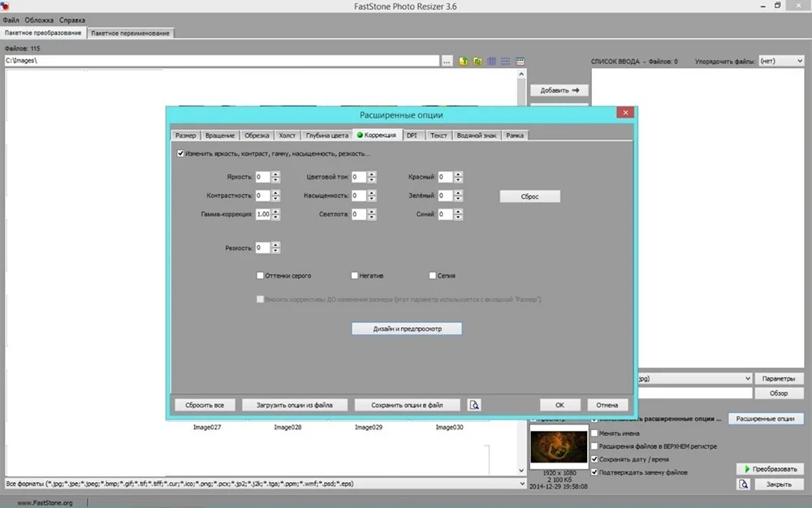Click the preview icon beside Сохранить опции в файл
The height and width of the screenshot is (508, 812).
click(x=474, y=405)
